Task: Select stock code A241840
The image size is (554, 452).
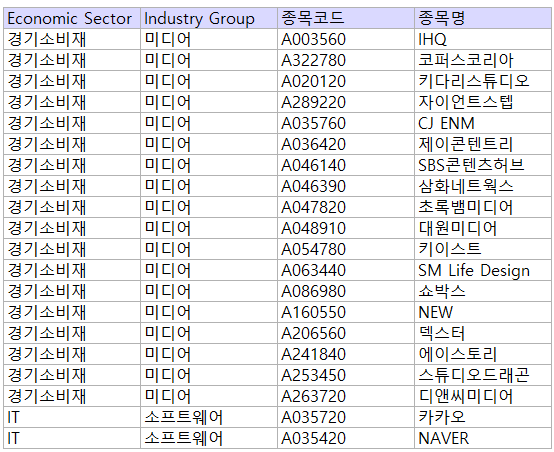Action: [x=346, y=354]
